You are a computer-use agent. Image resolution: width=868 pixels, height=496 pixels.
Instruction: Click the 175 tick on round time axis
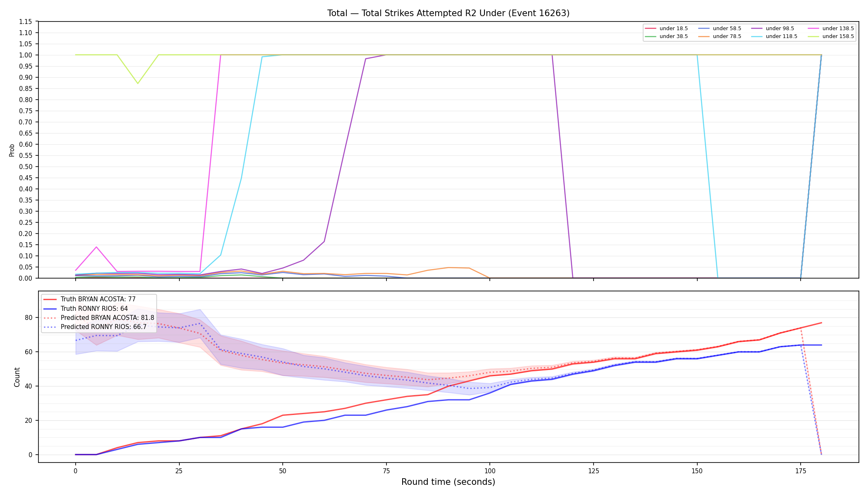(801, 470)
